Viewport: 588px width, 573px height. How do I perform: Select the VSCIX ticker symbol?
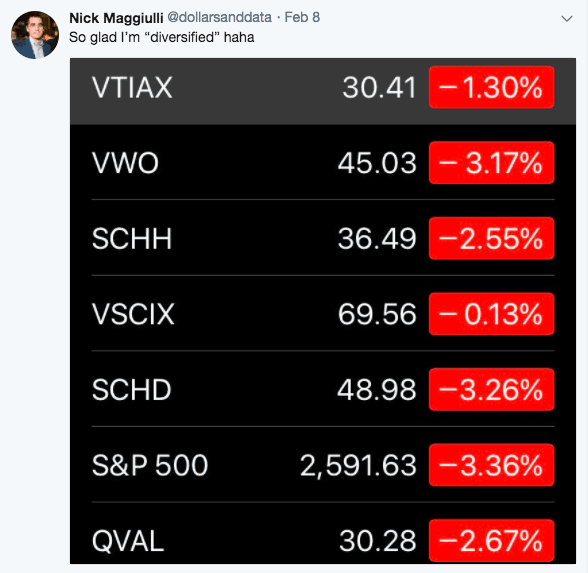click(x=133, y=314)
